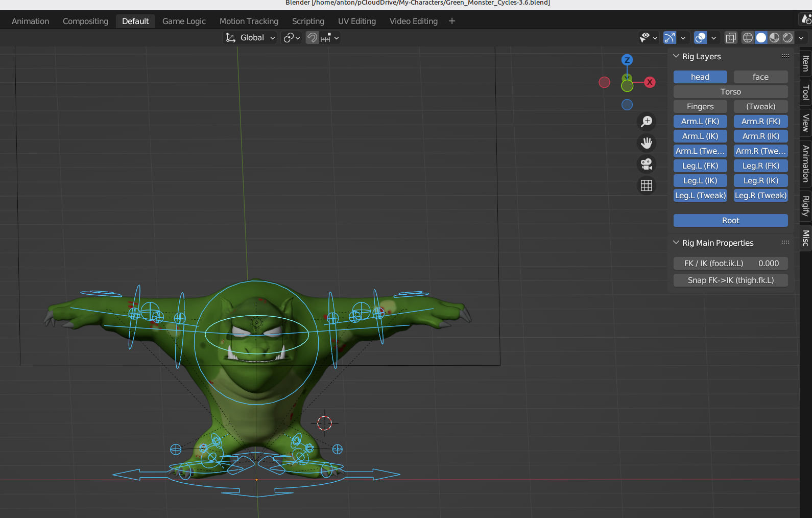The width and height of the screenshot is (812, 518).
Task: Switch to the Scripting workspace tab
Action: pyautogui.click(x=308, y=21)
